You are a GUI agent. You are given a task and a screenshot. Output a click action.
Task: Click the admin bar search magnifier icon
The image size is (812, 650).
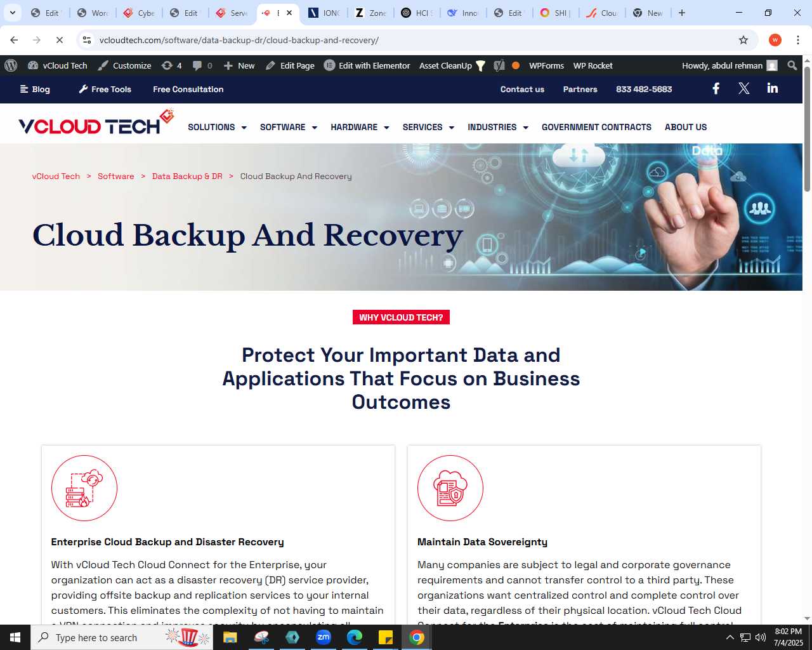pyautogui.click(x=792, y=65)
